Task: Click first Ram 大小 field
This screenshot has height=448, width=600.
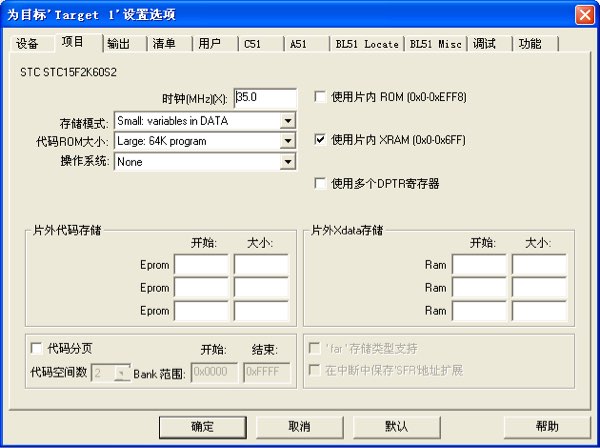Action: tap(539, 265)
